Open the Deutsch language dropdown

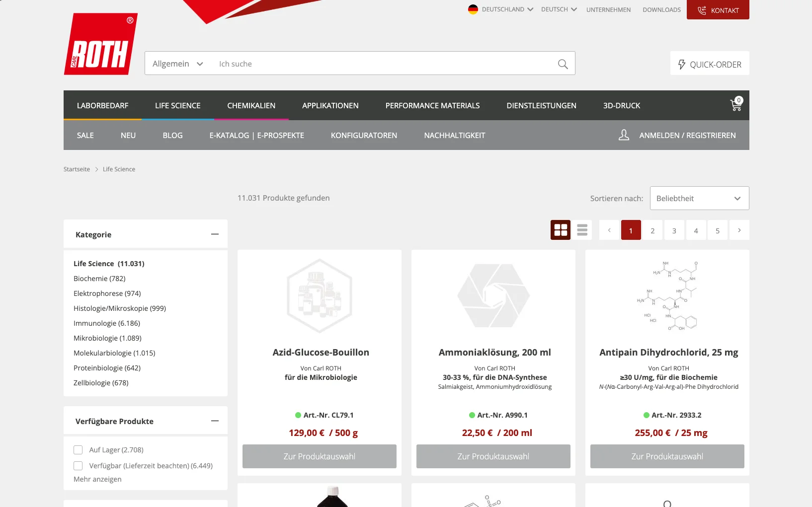(x=559, y=9)
